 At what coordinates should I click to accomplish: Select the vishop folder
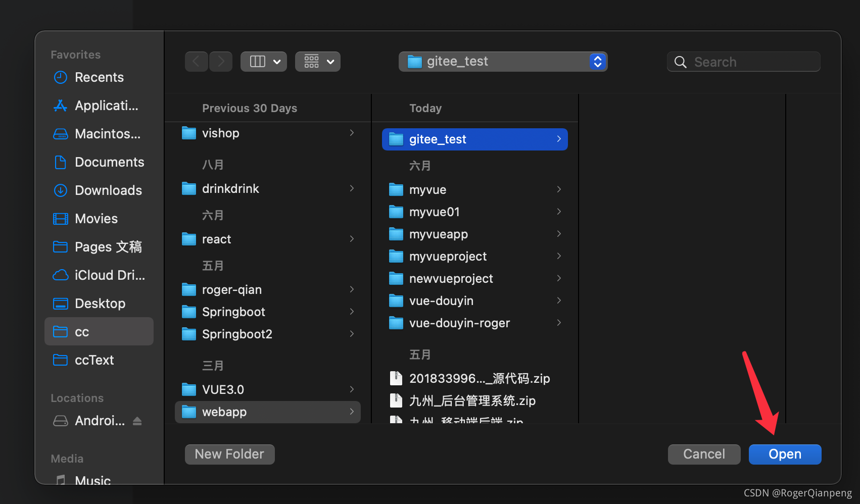[x=268, y=133]
